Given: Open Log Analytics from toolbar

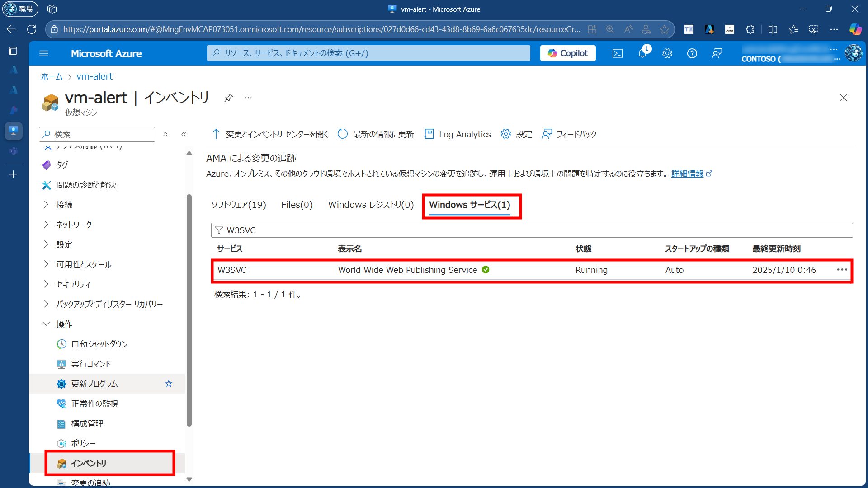Looking at the screenshot, I should [x=458, y=134].
